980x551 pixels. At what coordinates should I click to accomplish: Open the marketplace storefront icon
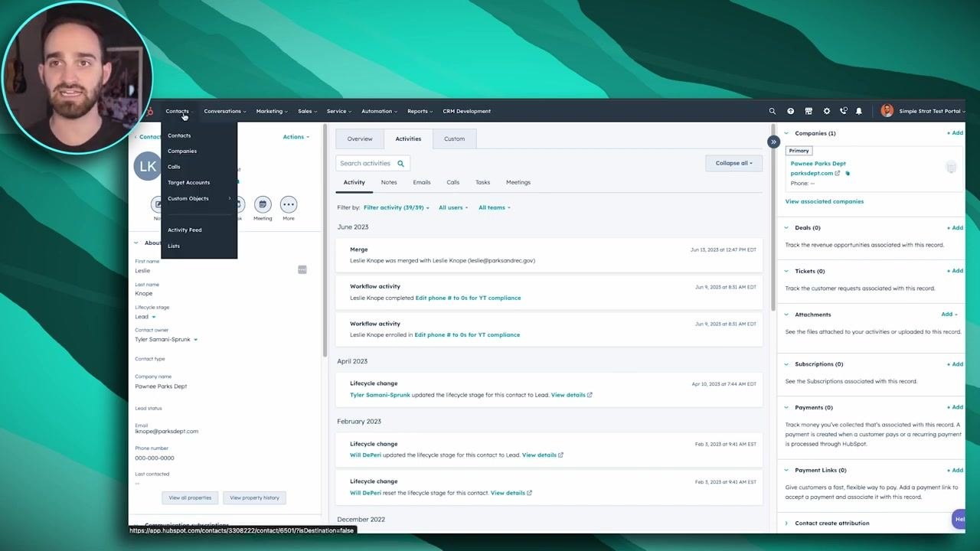[x=808, y=111]
